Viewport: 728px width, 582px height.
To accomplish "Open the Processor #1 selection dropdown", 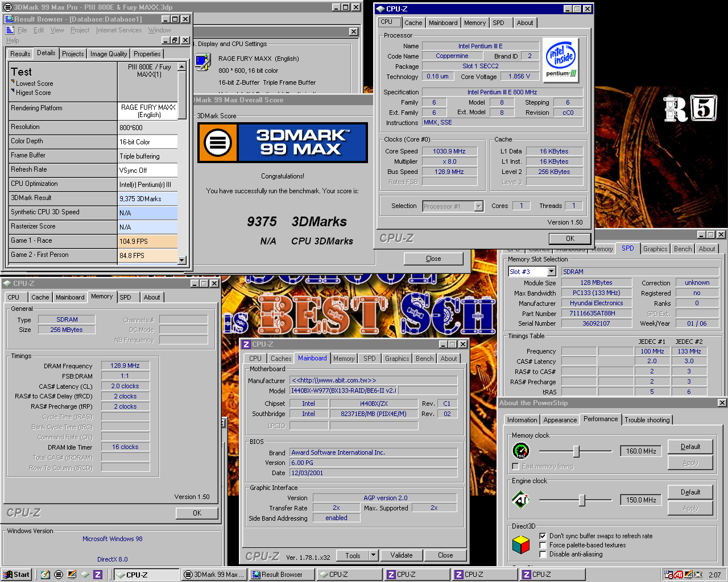I will click(x=479, y=206).
